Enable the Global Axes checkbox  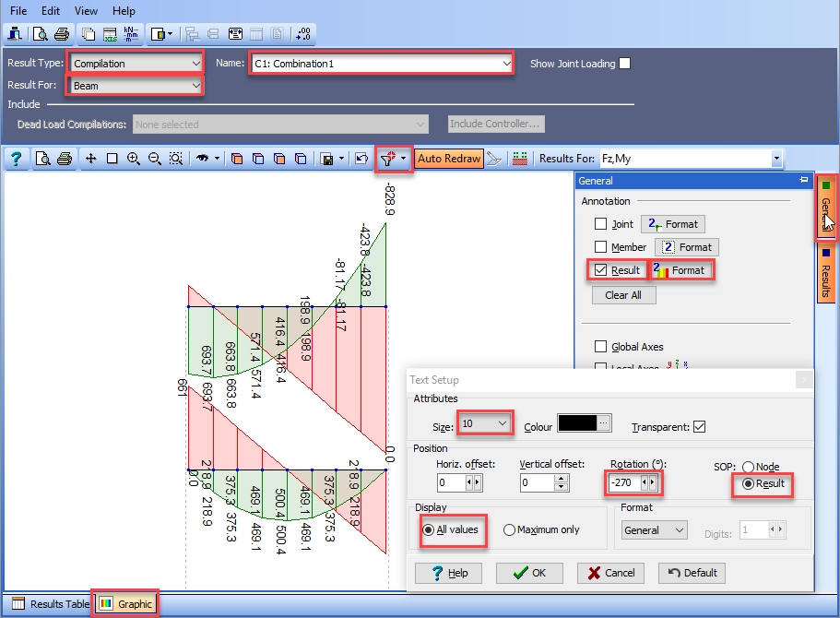point(600,346)
